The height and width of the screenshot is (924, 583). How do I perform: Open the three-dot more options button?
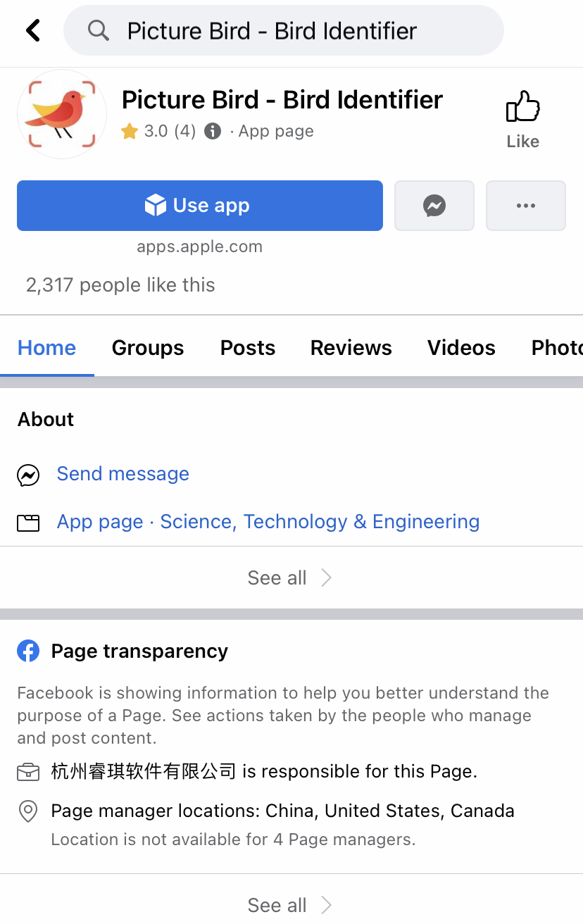click(526, 206)
